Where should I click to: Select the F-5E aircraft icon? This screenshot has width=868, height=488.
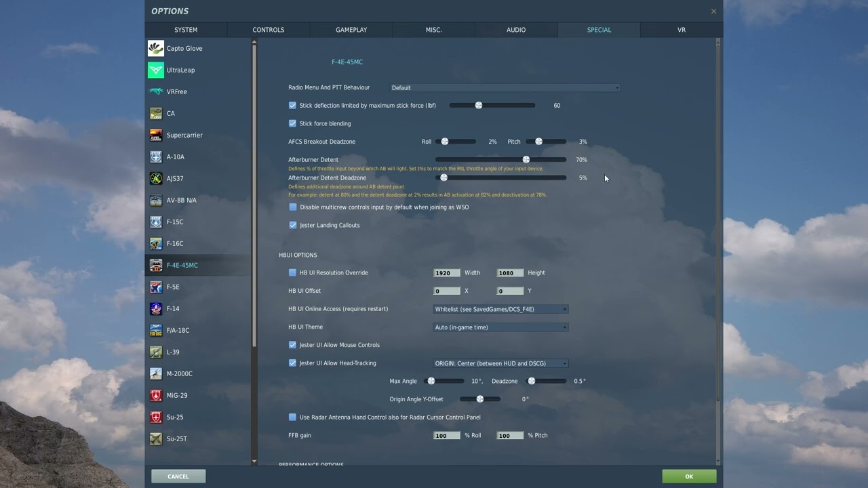[x=156, y=287]
